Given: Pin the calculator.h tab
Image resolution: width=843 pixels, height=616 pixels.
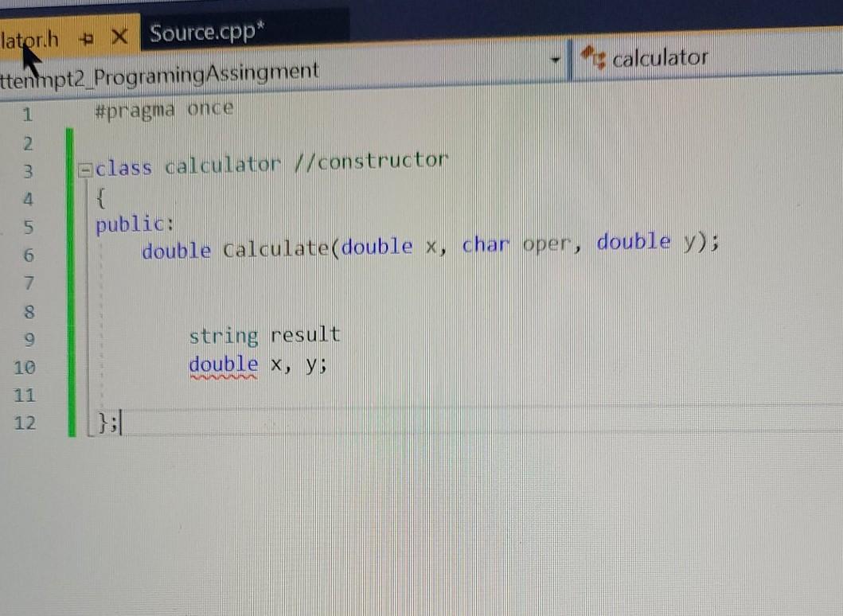Looking at the screenshot, I should [x=87, y=37].
